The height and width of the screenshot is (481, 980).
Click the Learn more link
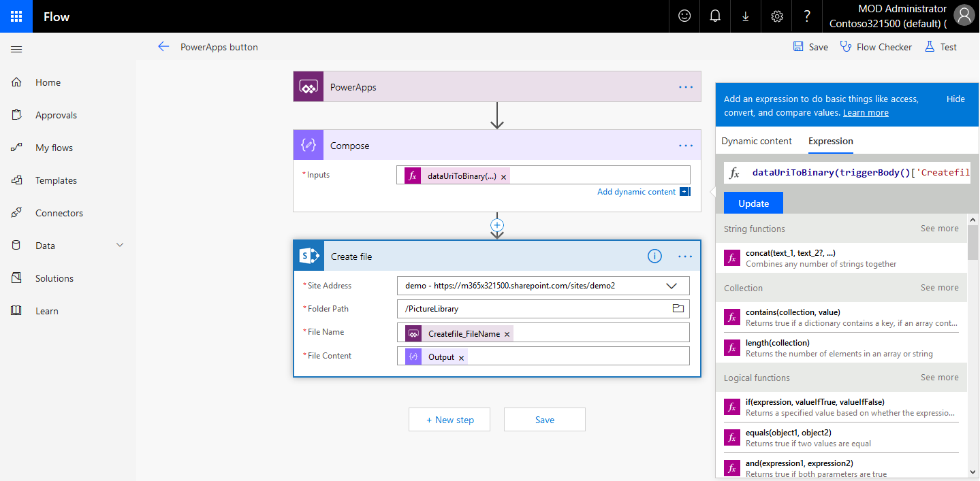pos(865,113)
